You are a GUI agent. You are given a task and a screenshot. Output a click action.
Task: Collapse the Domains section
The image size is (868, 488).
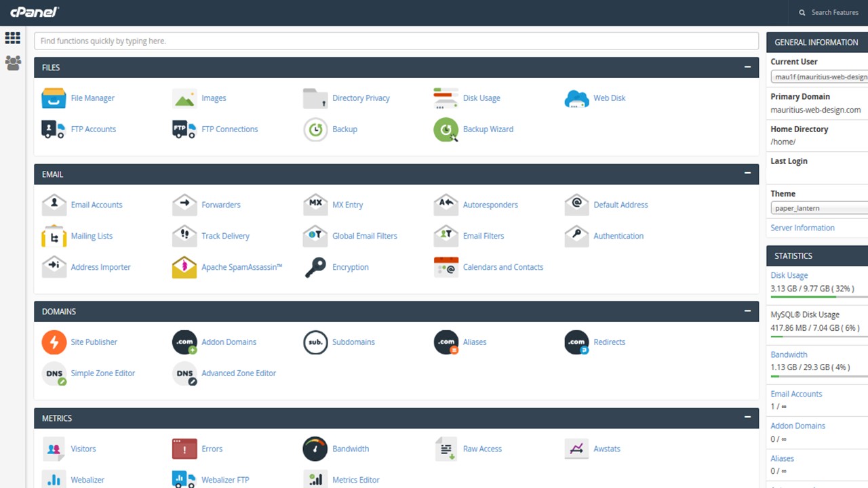(747, 311)
